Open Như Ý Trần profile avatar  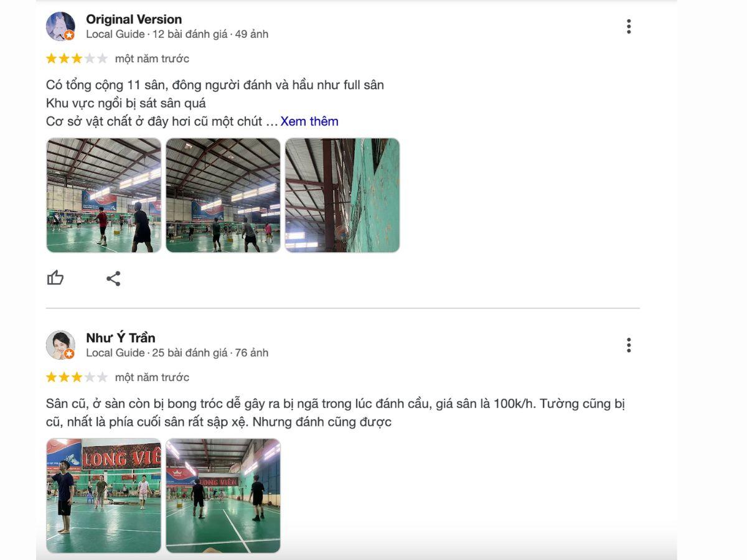pyautogui.click(x=60, y=345)
